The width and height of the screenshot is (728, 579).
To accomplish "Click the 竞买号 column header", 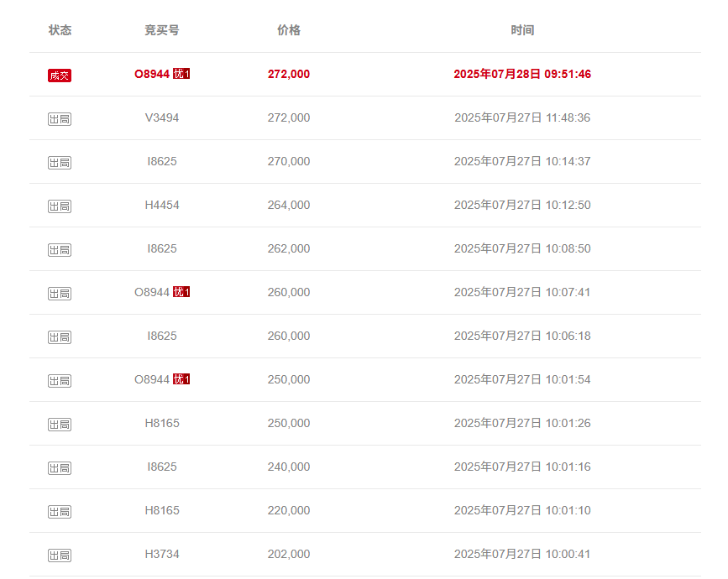I will click(161, 30).
